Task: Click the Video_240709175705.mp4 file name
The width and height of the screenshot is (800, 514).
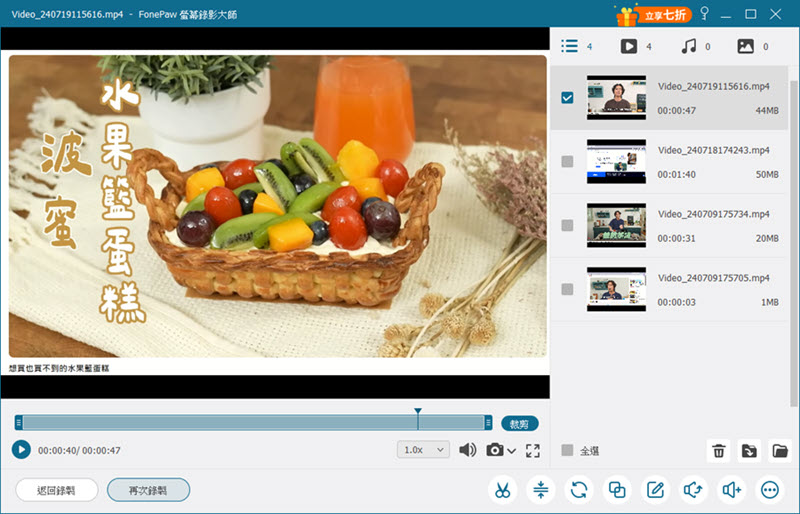Action: point(713,278)
